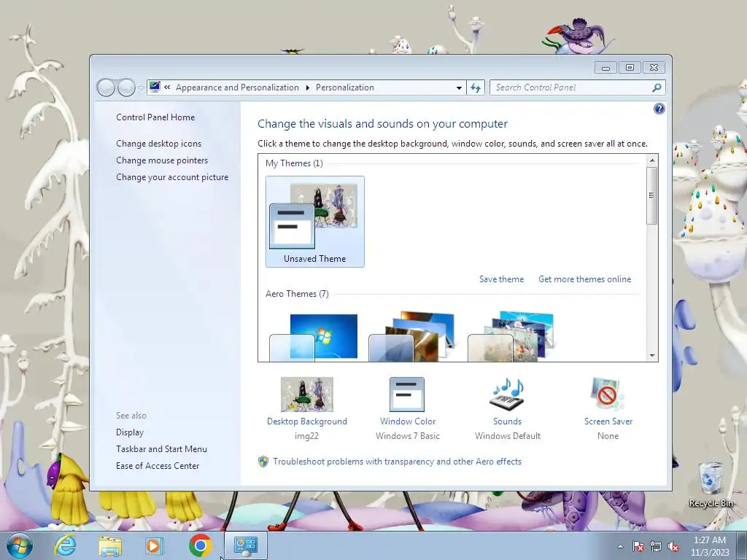Click the 'Aero Themes (7)' group header
This screenshot has width=747, height=560.
coord(297,293)
